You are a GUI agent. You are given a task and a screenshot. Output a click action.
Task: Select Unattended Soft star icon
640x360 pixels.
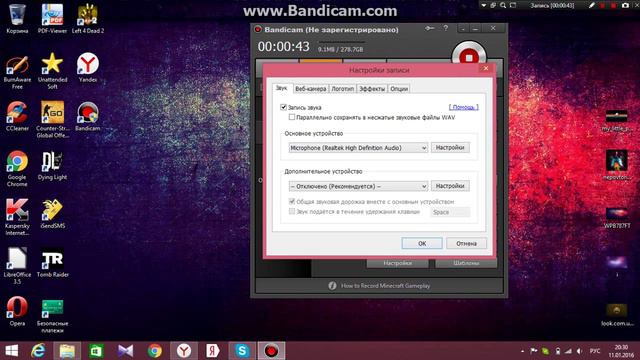[x=52, y=71]
